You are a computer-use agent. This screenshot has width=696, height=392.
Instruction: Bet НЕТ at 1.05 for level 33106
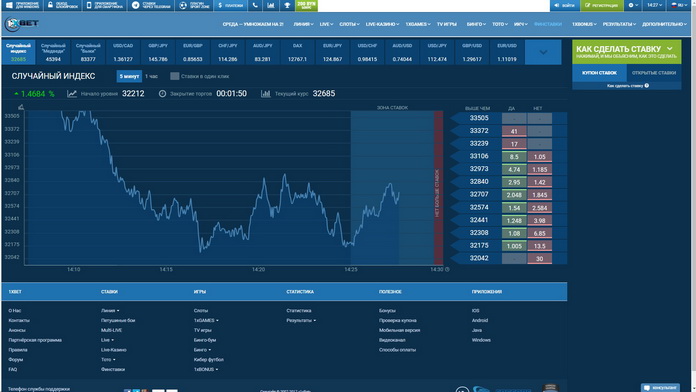coord(540,157)
